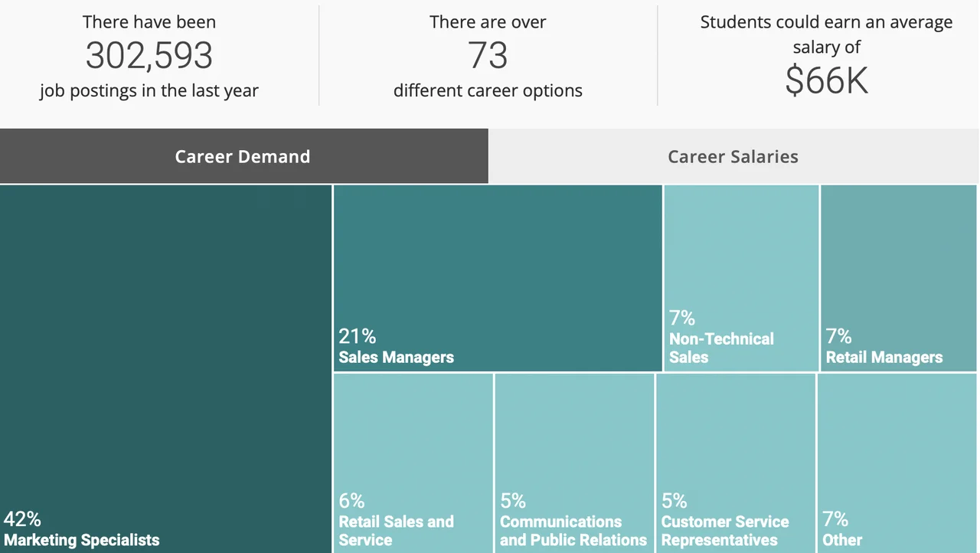Image resolution: width=980 pixels, height=553 pixels.
Task: Click the 'Students could earn an average' text
Action: click(826, 22)
